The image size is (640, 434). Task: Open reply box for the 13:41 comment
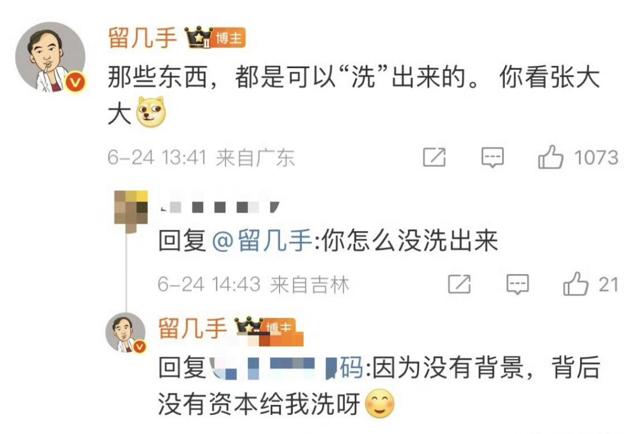[493, 157]
